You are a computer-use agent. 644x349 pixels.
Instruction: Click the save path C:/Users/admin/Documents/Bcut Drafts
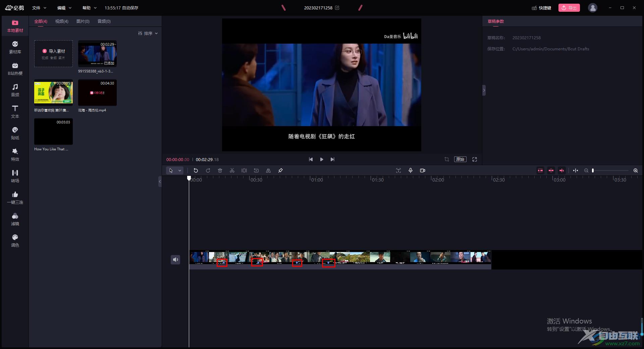tap(551, 49)
